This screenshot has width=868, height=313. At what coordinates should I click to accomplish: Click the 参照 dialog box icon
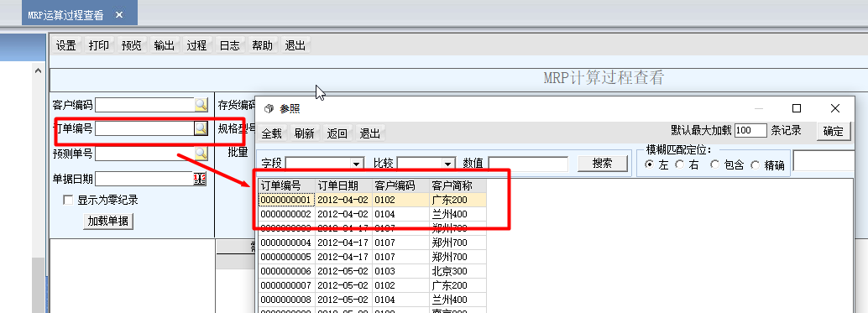coord(269,109)
